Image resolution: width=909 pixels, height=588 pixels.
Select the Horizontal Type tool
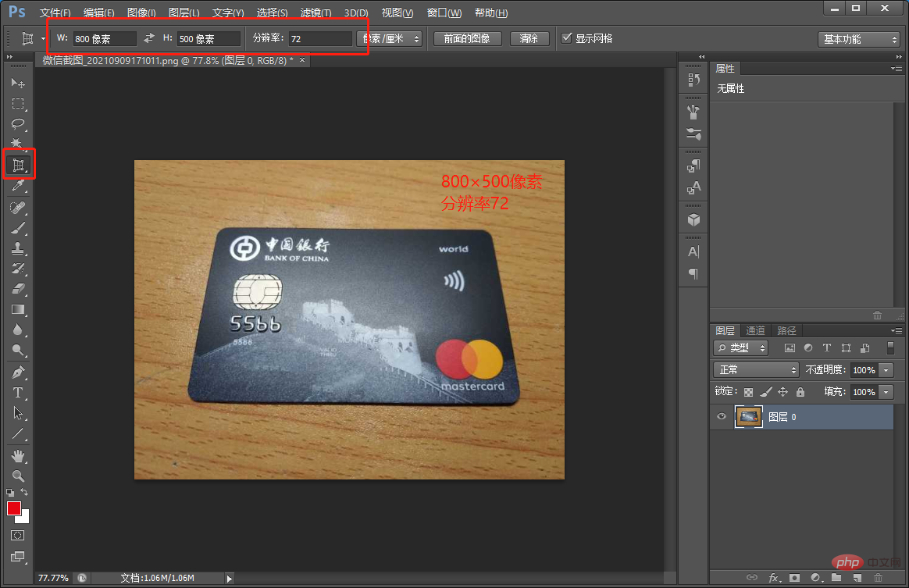[18, 393]
